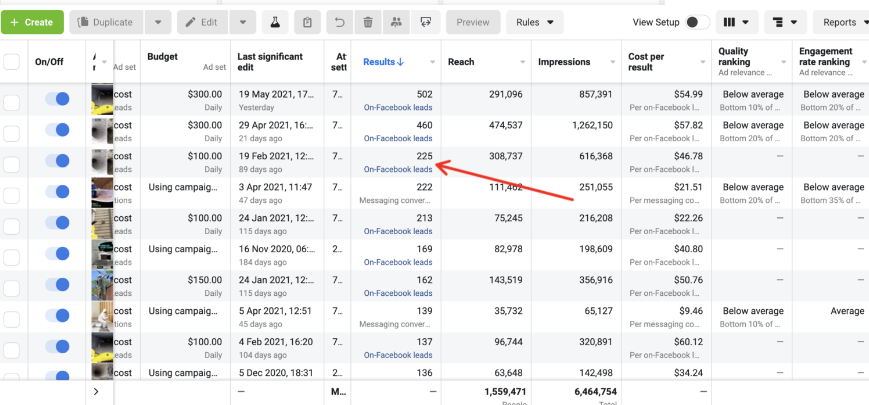Expand the Duplicate dropdown arrow

pos(157,22)
